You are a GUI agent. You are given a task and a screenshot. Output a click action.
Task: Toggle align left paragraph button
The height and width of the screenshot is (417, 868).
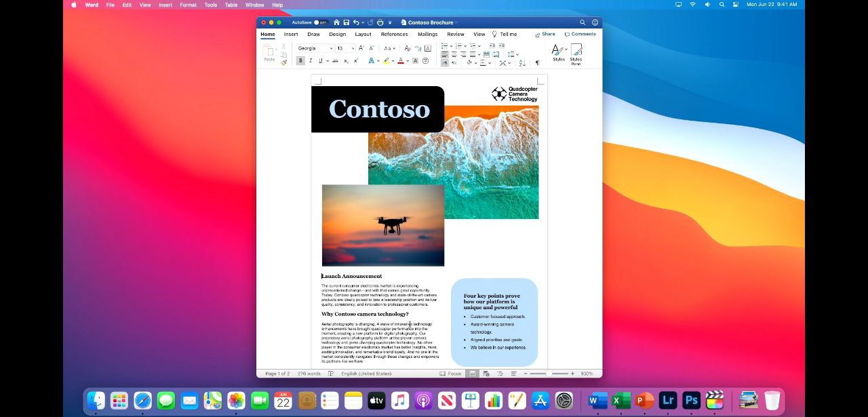(x=445, y=54)
